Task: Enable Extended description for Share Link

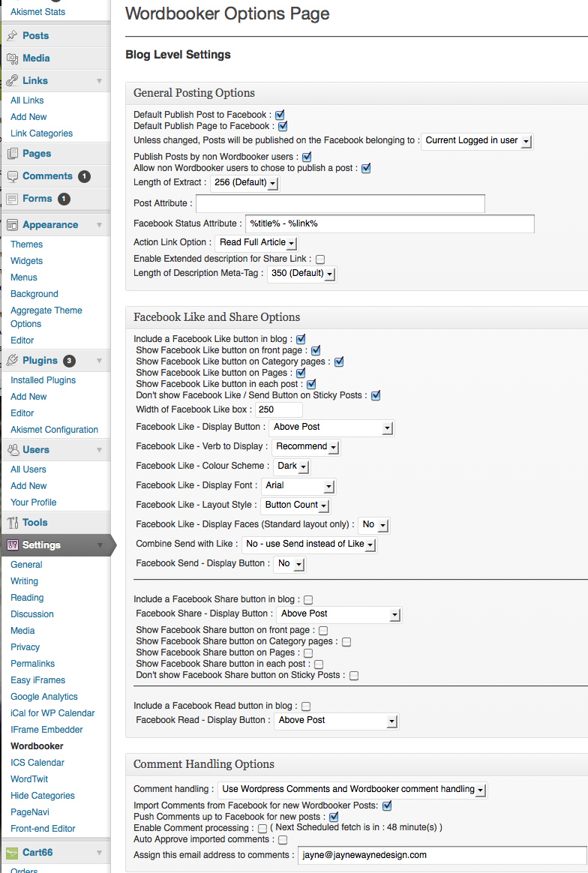Action: [320, 259]
